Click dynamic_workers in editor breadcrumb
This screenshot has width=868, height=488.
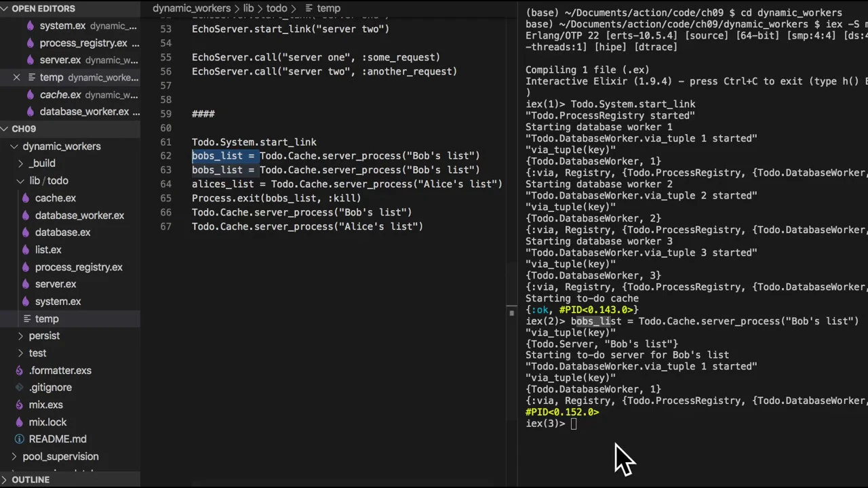coord(192,8)
